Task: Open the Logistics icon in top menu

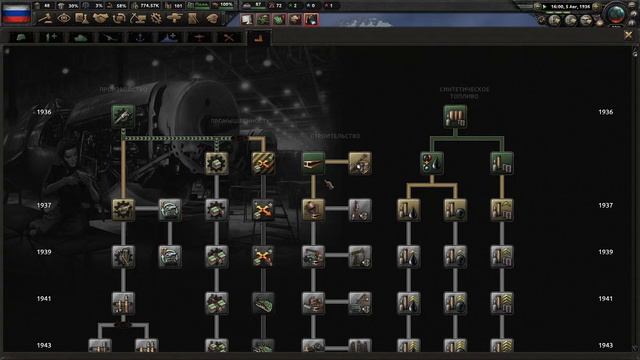Action: [193, 19]
